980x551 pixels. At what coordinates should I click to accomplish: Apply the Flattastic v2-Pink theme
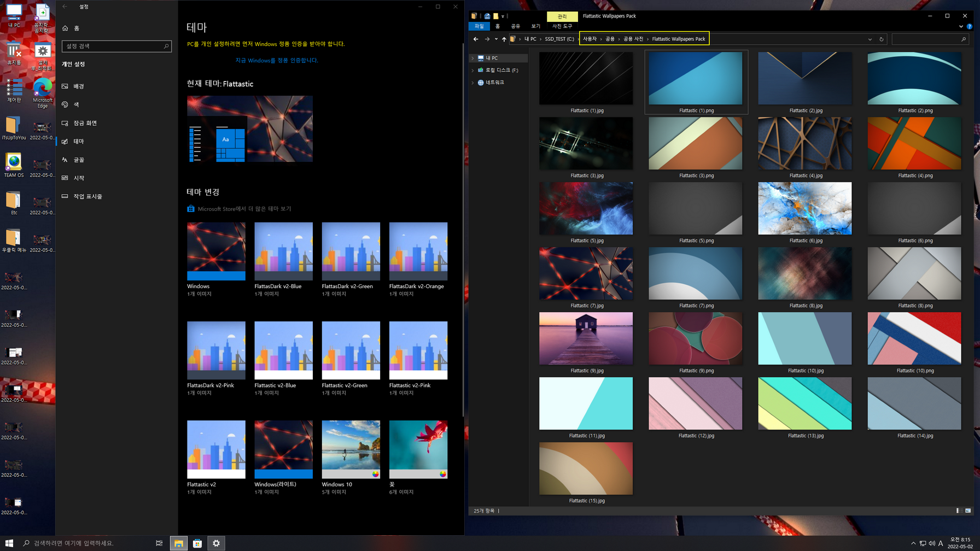pyautogui.click(x=418, y=359)
